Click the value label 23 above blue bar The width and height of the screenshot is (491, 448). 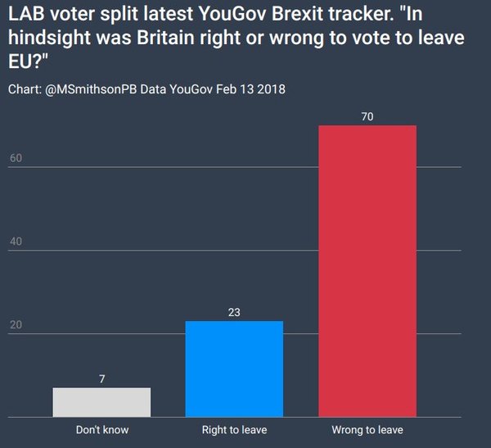pyautogui.click(x=234, y=312)
